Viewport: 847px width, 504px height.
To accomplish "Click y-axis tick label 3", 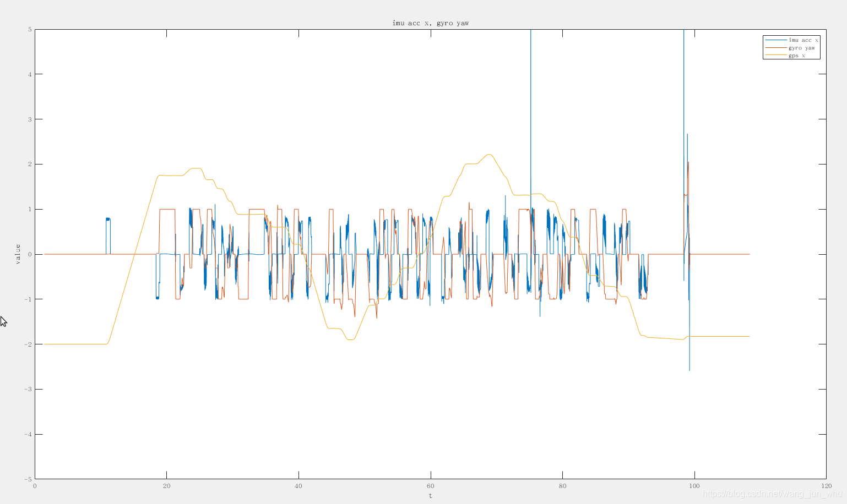I will click(29, 119).
